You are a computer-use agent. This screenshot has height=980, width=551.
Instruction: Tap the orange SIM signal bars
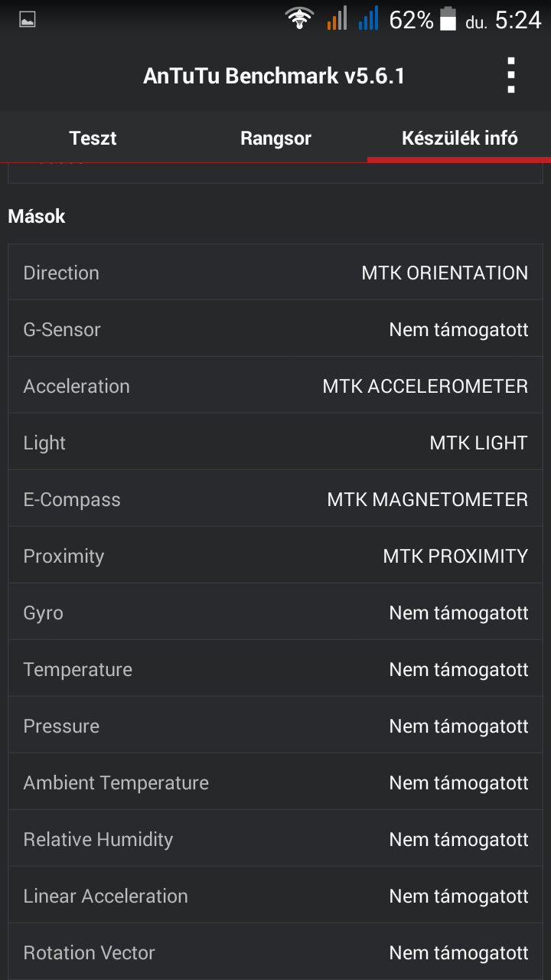[x=337, y=19]
